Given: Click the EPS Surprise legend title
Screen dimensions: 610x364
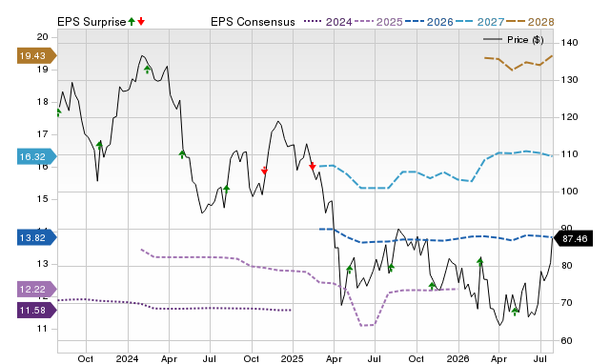Looking at the screenshot, I should [91, 22].
